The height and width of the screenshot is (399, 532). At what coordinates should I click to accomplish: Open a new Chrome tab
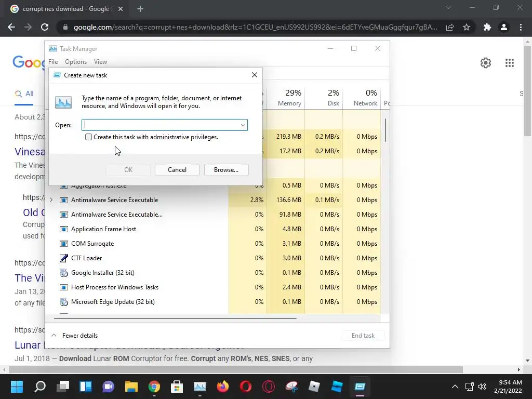(x=140, y=9)
